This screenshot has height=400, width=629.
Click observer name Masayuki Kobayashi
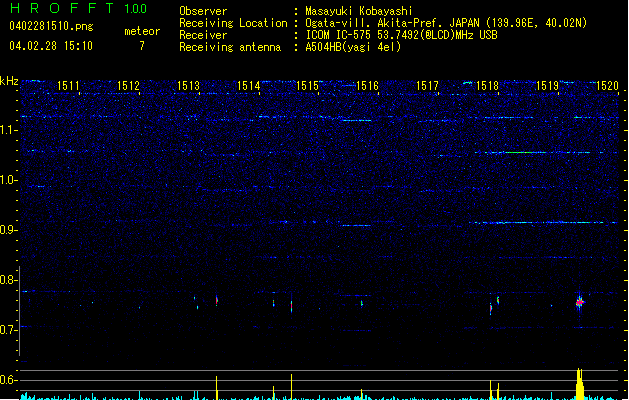click(x=359, y=11)
